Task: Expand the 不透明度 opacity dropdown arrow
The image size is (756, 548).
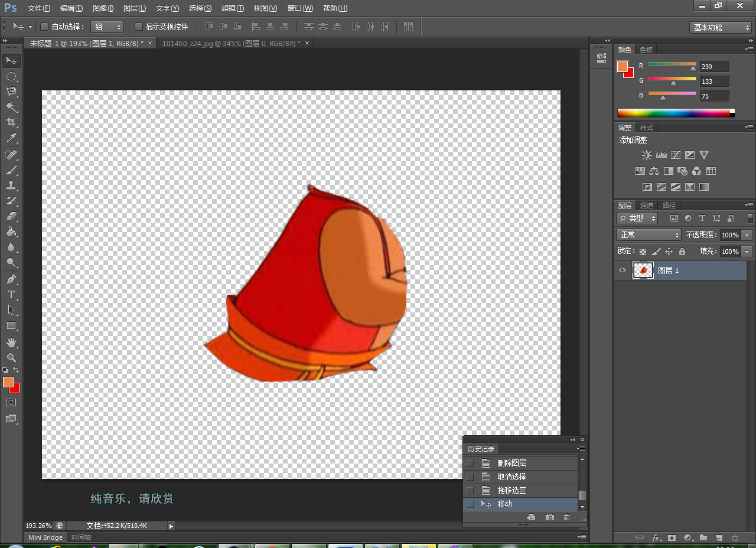Action: tap(747, 235)
